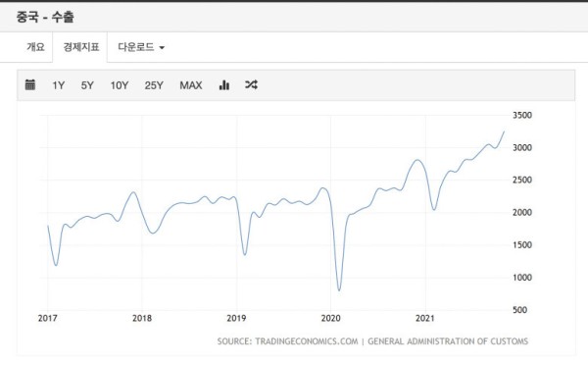Click GENERAL ADMINISTRATION OF CUSTOMS source text
588x365 pixels.
[x=448, y=341]
